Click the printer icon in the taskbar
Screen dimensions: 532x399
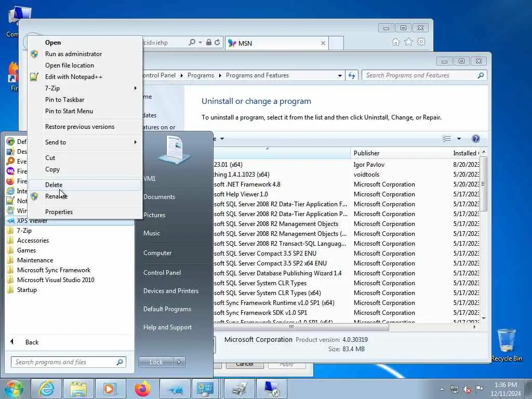pos(240,389)
